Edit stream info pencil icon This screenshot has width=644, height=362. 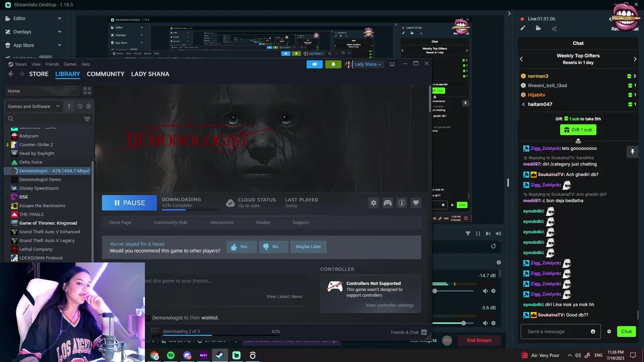(x=523, y=29)
